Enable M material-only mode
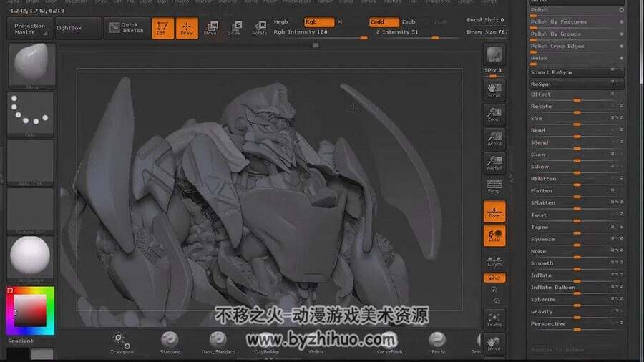The image size is (644, 362). pos(340,21)
